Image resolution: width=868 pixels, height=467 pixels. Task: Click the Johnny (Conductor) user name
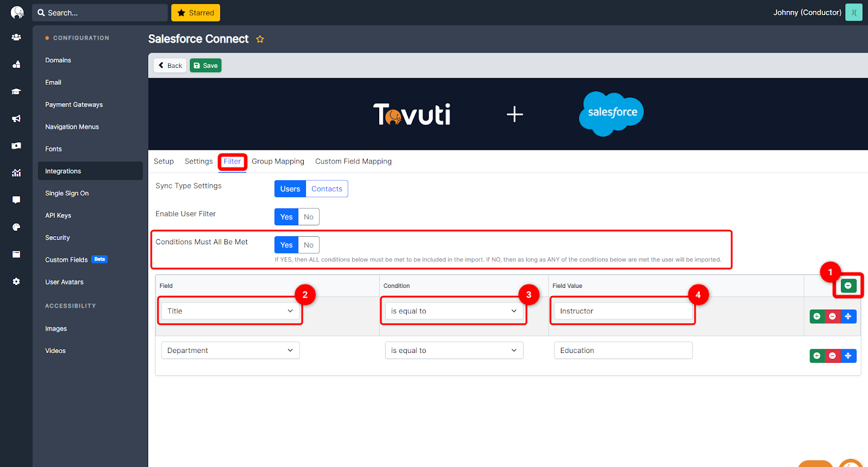[x=807, y=12]
